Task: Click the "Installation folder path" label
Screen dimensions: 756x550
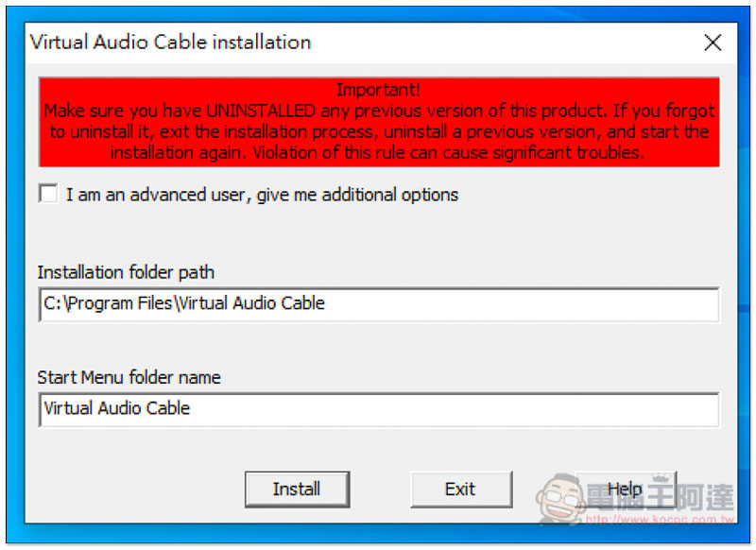Action: (126, 272)
